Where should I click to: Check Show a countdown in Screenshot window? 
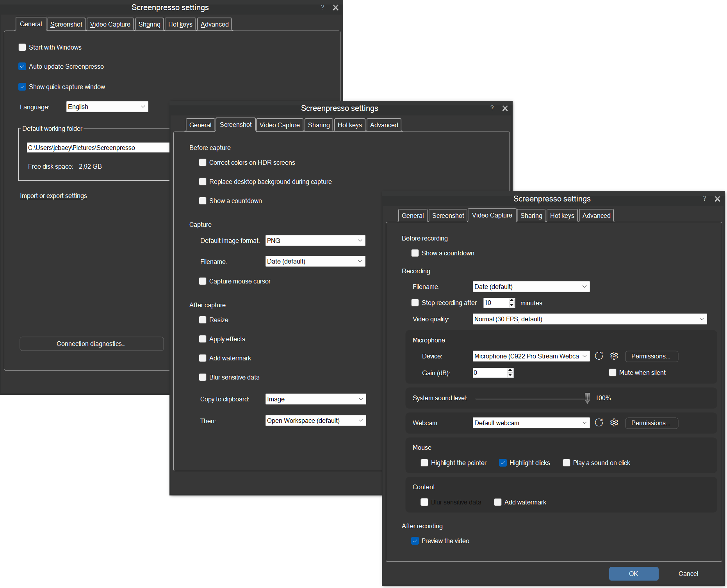(x=203, y=201)
